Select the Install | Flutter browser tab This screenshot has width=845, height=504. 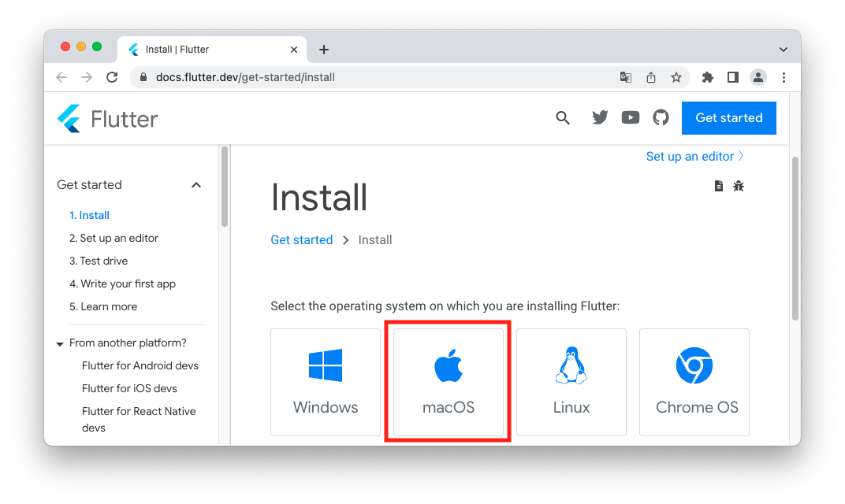coord(212,50)
